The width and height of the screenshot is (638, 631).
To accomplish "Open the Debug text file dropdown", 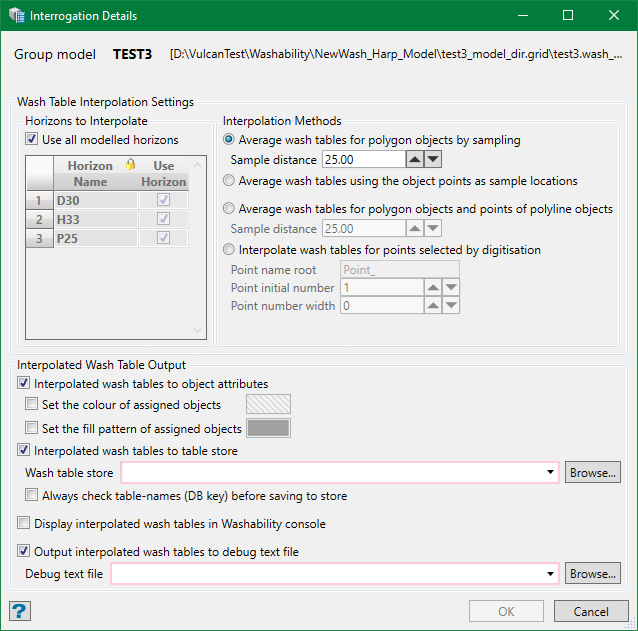I will [x=552, y=574].
